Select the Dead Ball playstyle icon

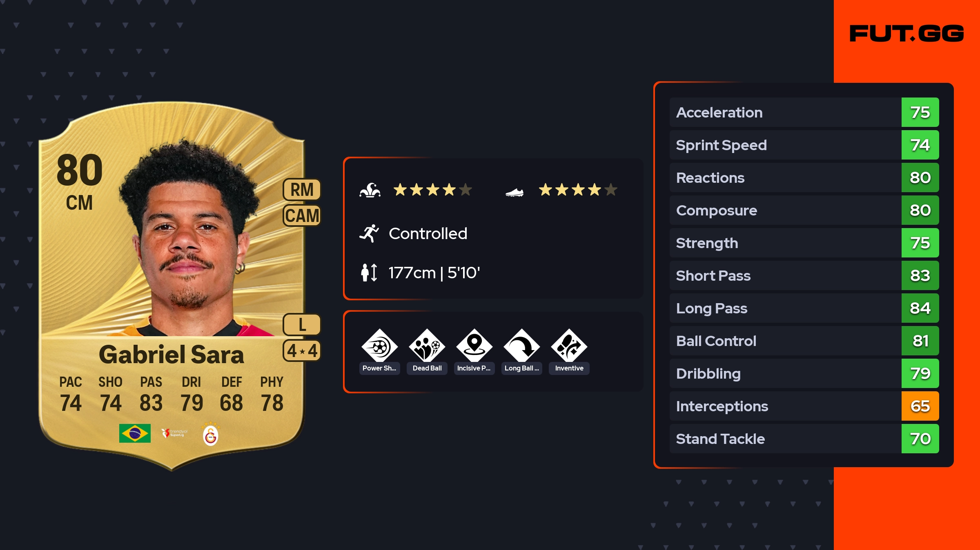coord(427,346)
